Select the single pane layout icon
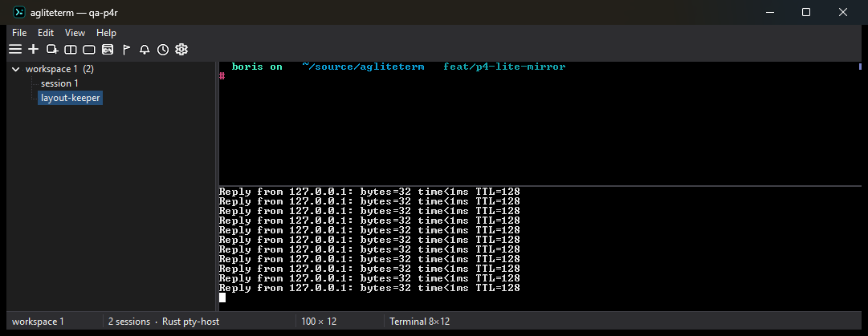 click(x=89, y=50)
